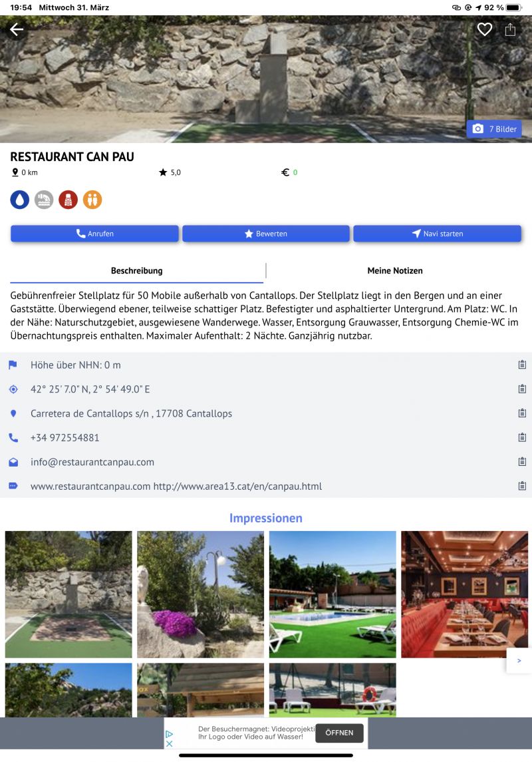Click the Bewerten rating button
The image size is (532, 762).
pos(266,234)
